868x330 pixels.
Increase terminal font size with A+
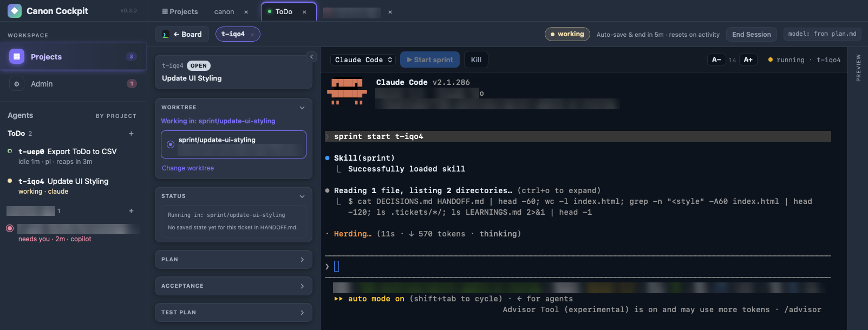748,60
